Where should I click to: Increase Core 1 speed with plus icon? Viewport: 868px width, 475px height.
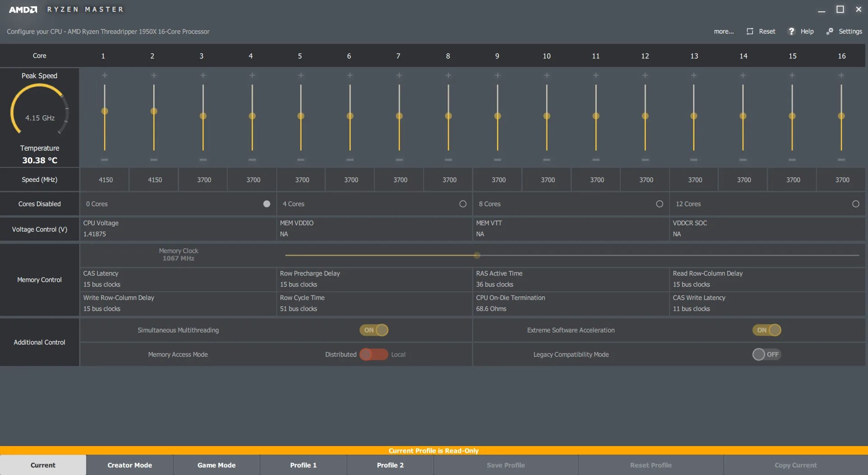click(104, 75)
